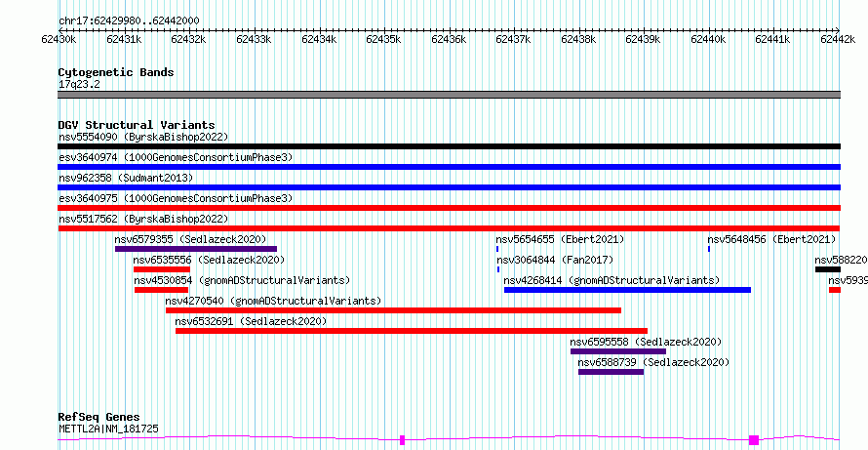Click the nsv962358 (Sudmant2013) label
This screenshot has height=450, width=868.
126,178
